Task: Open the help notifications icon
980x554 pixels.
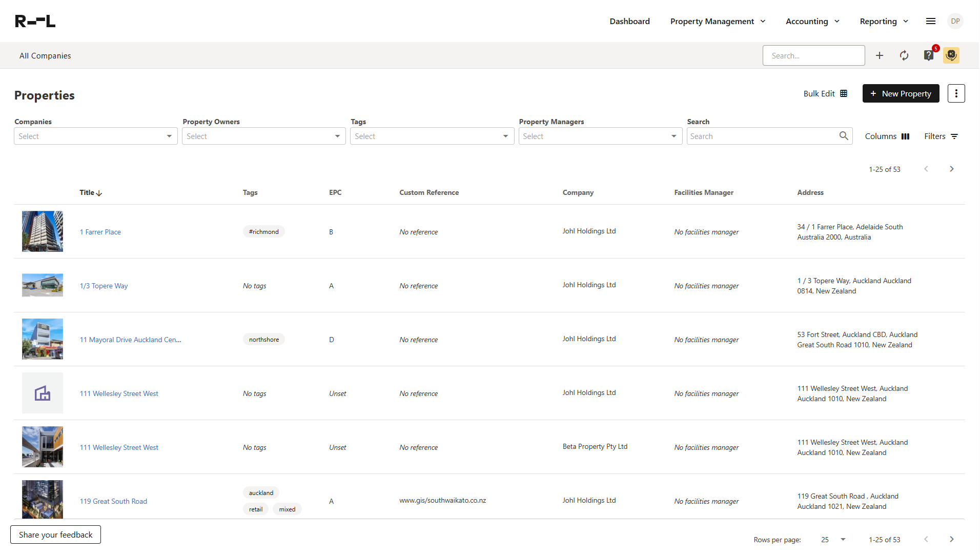Action: [x=929, y=55]
